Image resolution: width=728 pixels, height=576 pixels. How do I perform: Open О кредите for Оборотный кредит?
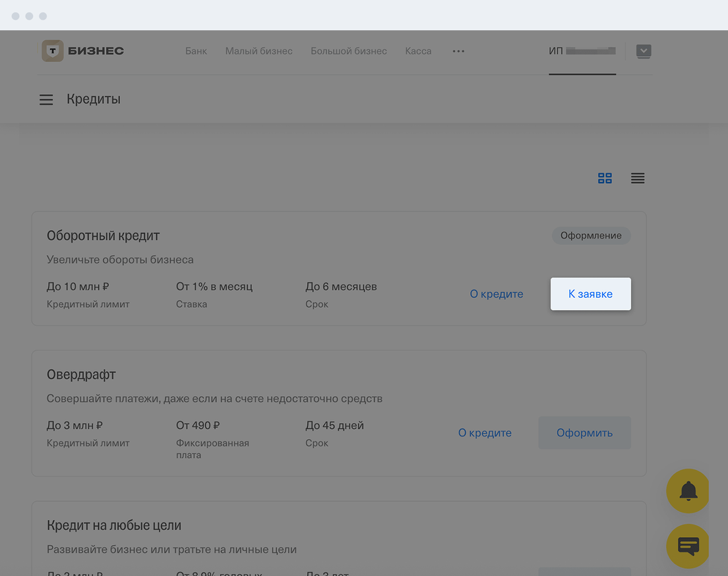click(x=497, y=294)
